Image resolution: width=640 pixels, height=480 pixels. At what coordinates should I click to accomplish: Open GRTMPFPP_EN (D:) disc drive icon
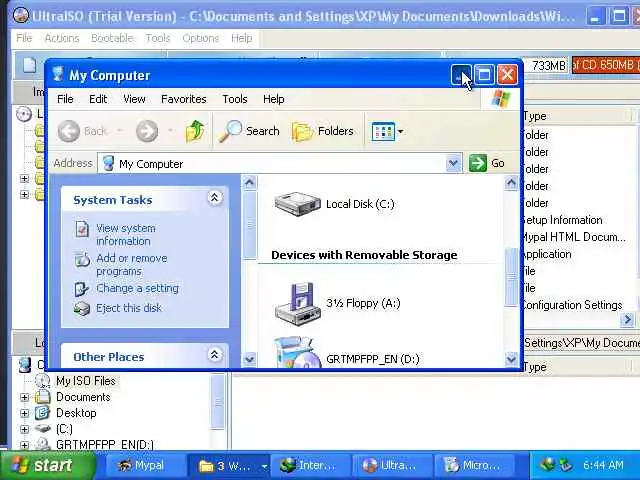tap(297, 352)
